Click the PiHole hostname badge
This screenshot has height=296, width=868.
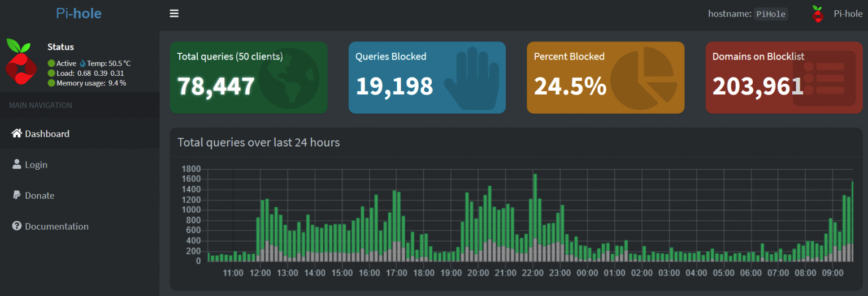click(x=771, y=14)
